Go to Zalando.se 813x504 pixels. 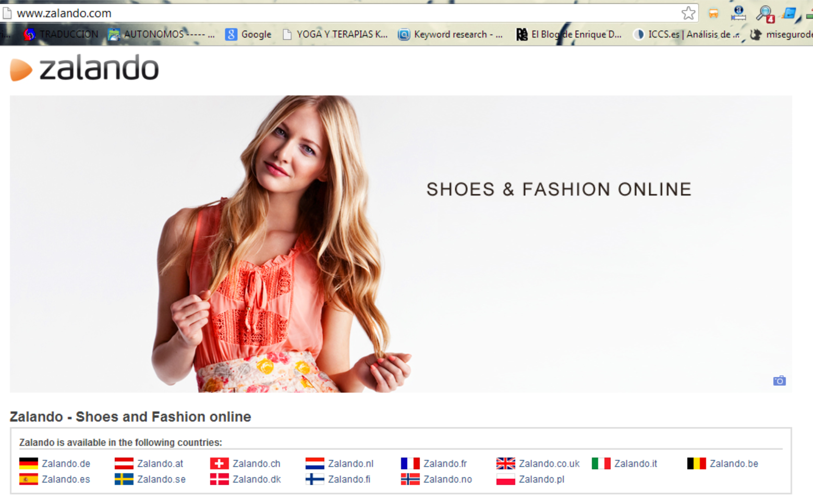click(x=161, y=479)
